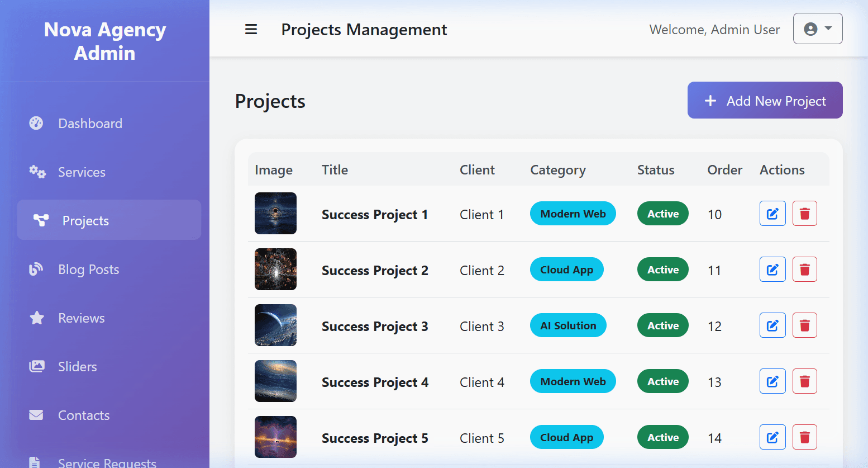The height and width of the screenshot is (468, 868).
Task: Click the Reviews star icon
Action: tap(37, 318)
